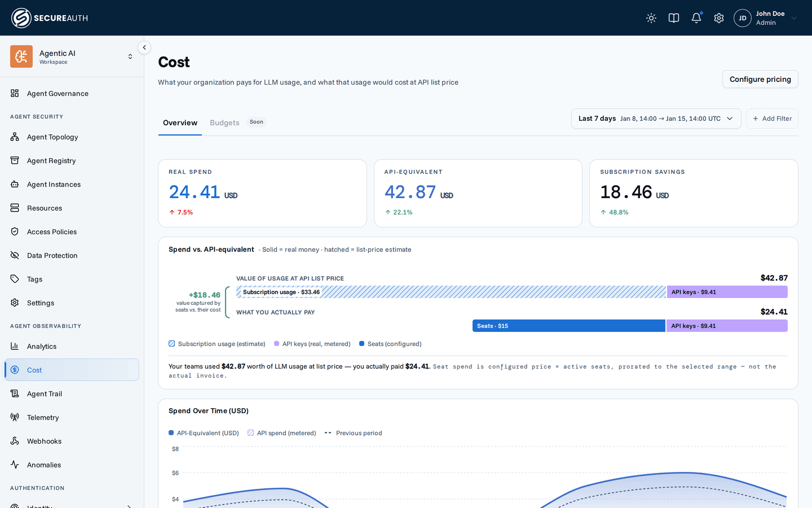Click the hatched Subscription usage $33.46 bar
This screenshot has width=812, height=508.
pyautogui.click(x=451, y=292)
